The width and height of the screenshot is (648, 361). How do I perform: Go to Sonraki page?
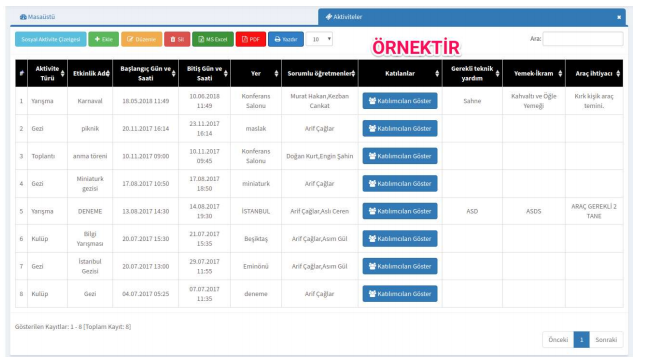(x=606, y=340)
